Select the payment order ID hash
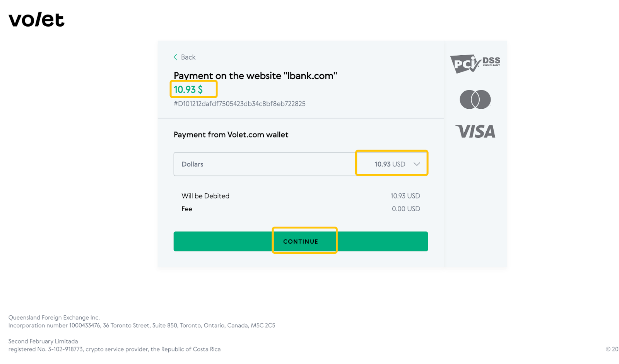This screenshot has width=619, height=364. point(239,104)
